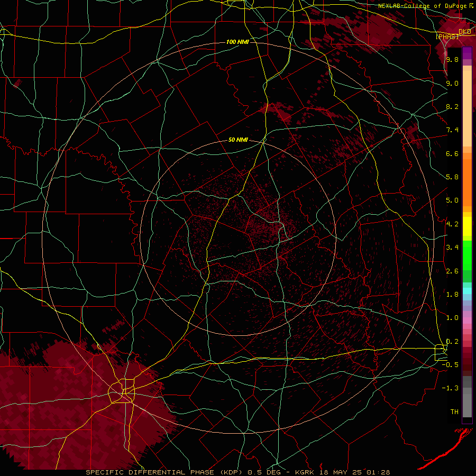
Task: Click the 9.0 value on color scale
Action: click(x=452, y=83)
